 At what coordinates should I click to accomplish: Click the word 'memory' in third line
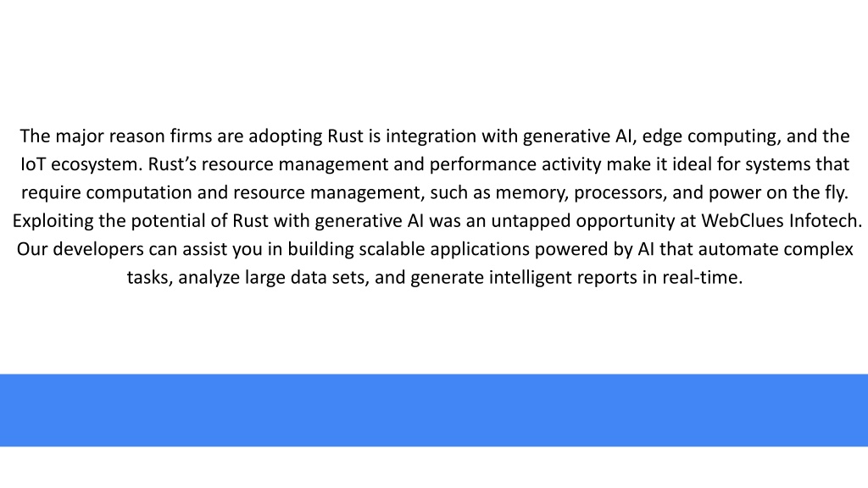coord(530,193)
